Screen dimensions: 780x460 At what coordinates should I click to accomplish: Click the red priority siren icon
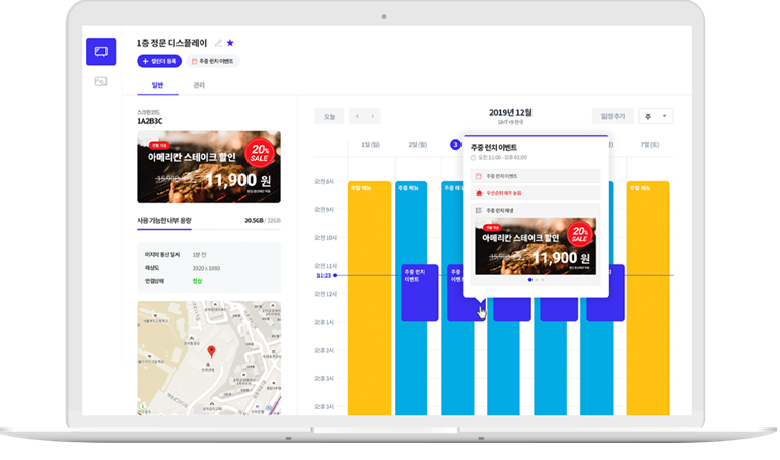[479, 193]
